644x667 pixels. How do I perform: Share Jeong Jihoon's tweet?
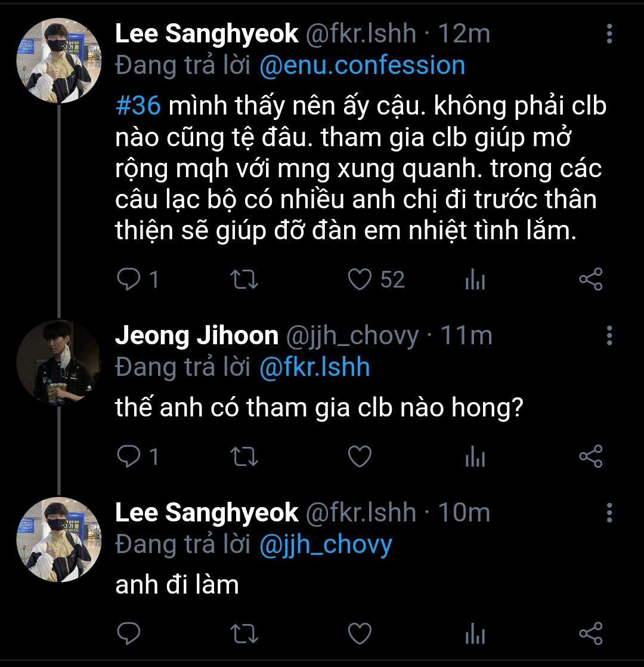[591, 456]
